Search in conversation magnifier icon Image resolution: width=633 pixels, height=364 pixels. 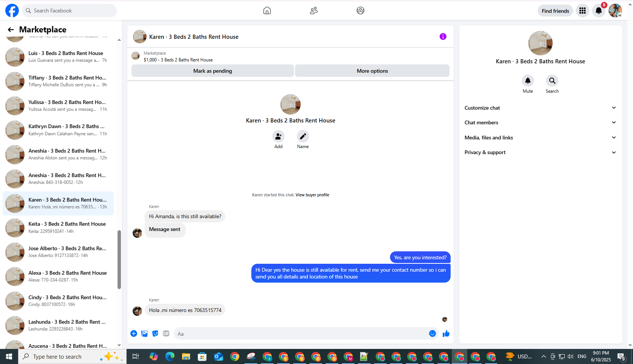[x=552, y=81]
